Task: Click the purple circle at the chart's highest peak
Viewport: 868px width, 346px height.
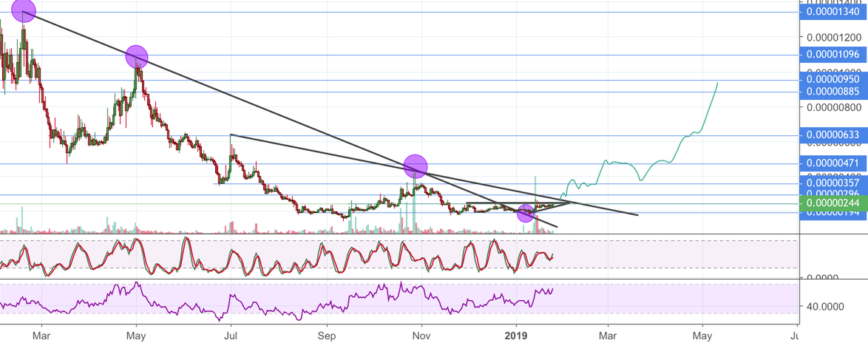Action: pos(23,11)
